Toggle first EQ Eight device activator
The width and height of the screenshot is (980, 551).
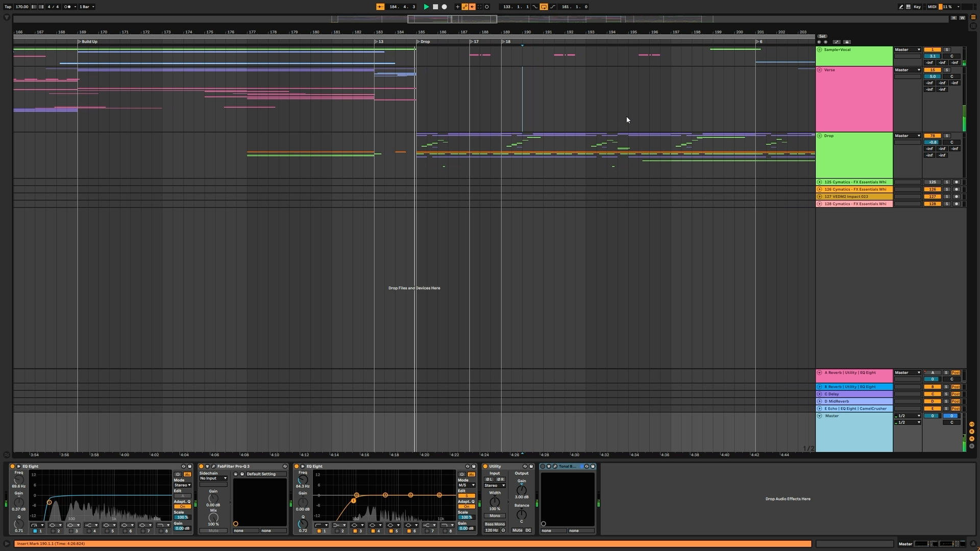tap(12, 466)
